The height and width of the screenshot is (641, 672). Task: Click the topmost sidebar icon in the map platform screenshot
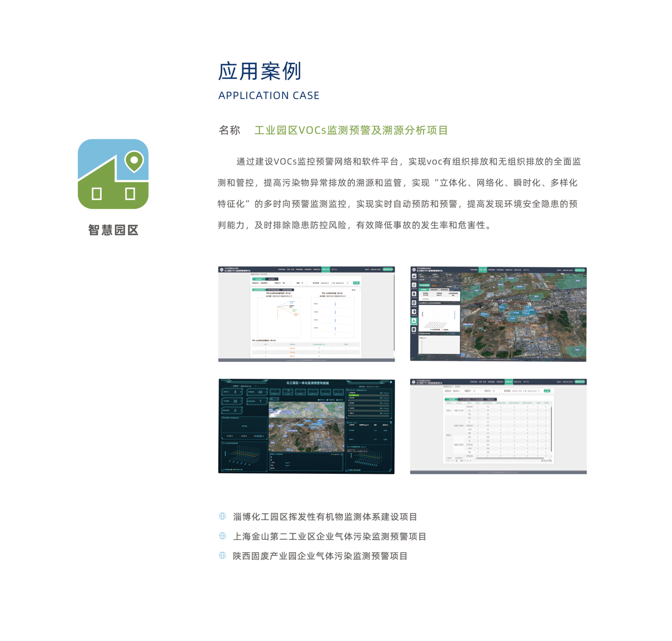[414, 276]
